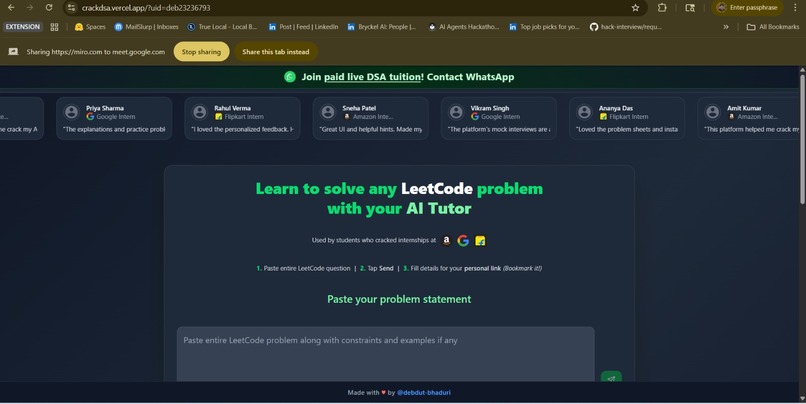This screenshot has height=404, width=806.
Task: Click Ananya Das's avatar icon
Action: pos(584,112)
